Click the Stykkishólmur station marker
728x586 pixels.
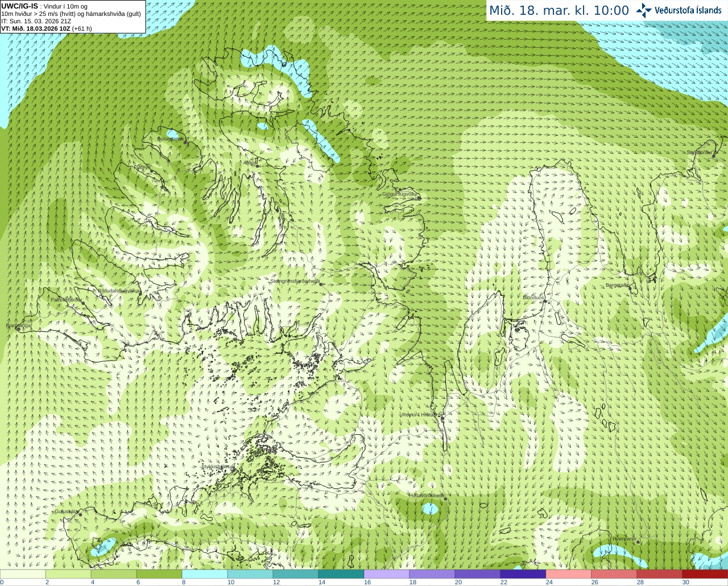tap(233, 470)
